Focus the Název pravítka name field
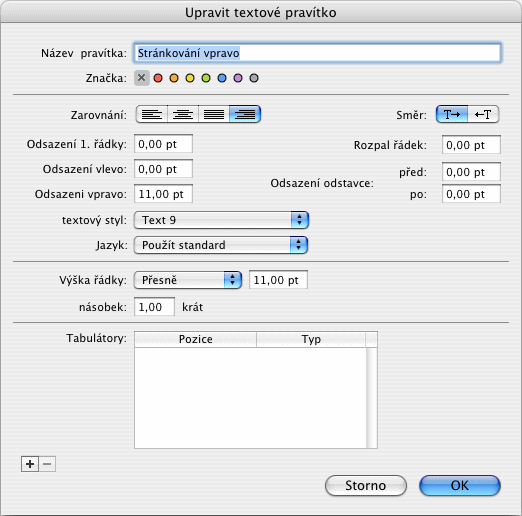Image resolution: width=522 pixels, height=516 pixels. [x=317, y=53]
